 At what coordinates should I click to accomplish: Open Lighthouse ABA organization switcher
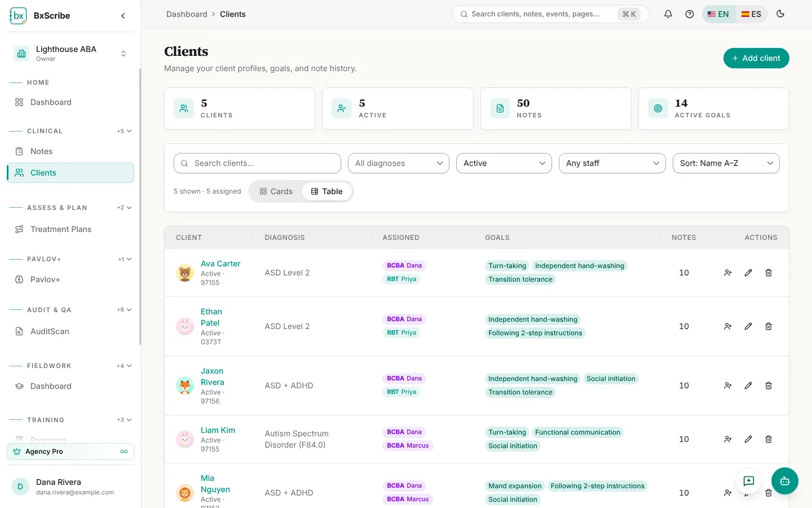(70, 54)
